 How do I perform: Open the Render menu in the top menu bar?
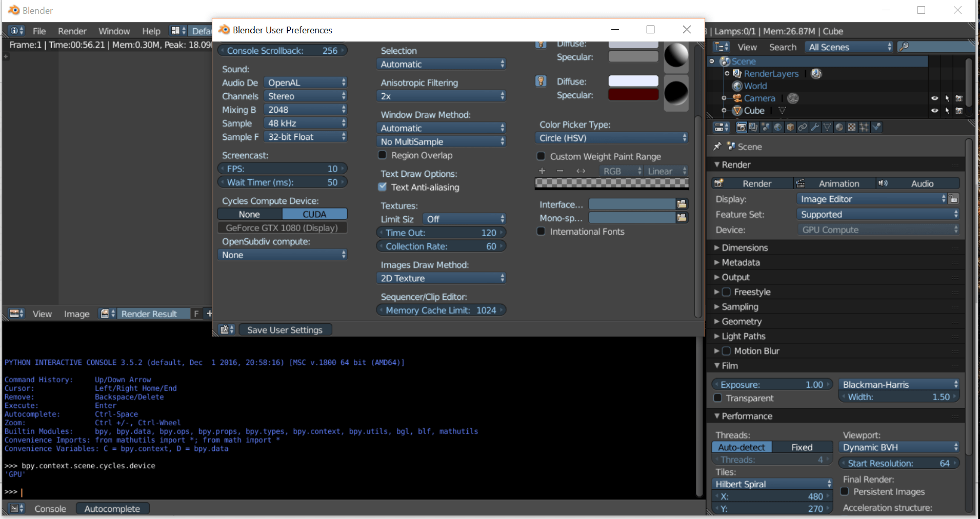pos(72,31)
